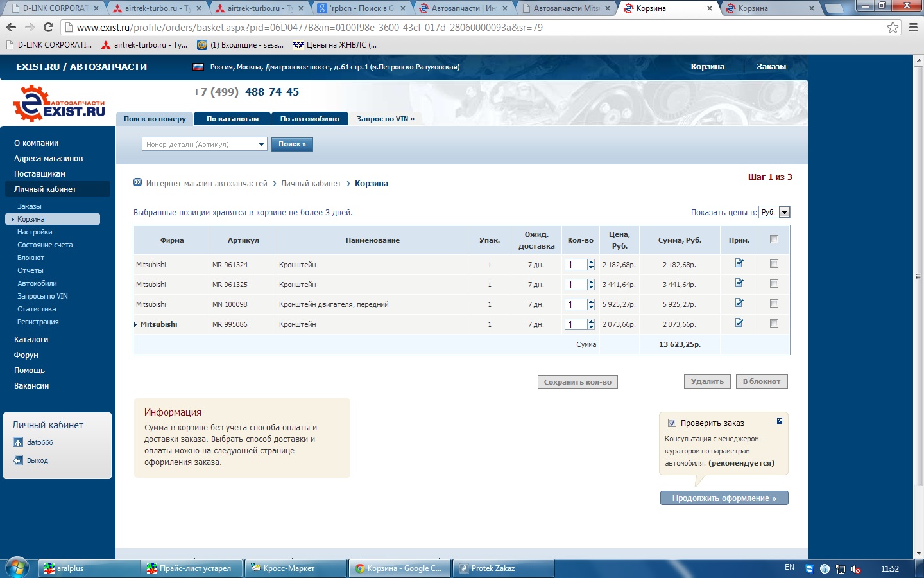Check the box for row MR 961325

774,284
